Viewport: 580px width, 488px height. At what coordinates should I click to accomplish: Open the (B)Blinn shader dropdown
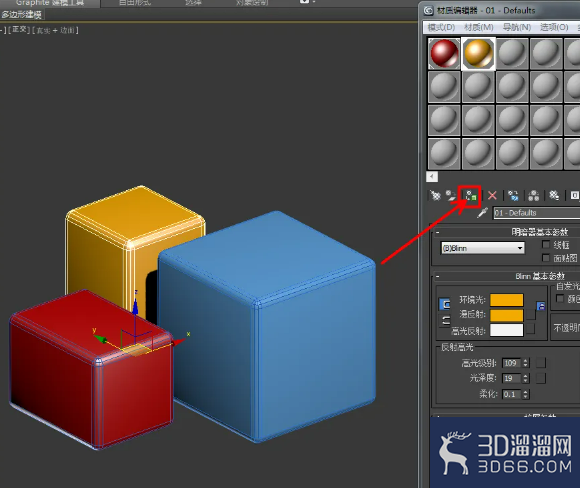[x=483, y=248]
